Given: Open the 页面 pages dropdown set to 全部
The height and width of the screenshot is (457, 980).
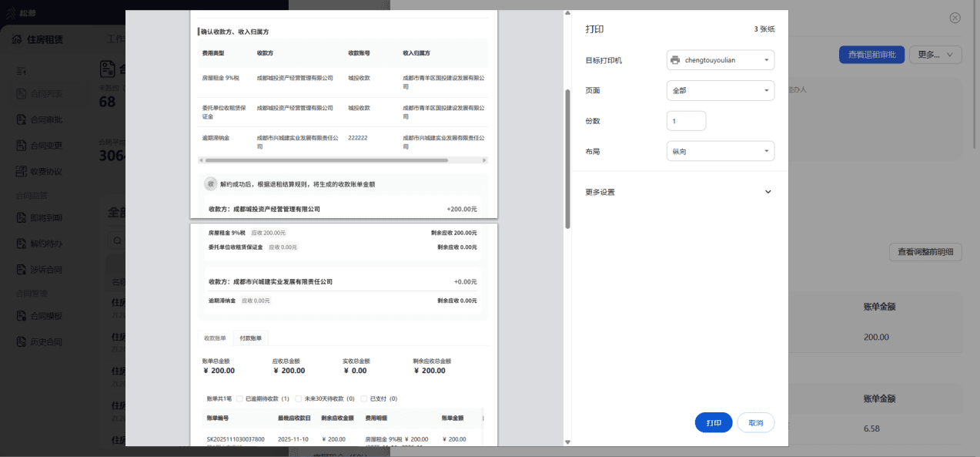Looking at the screenshot, I should [x=720, y=90].
